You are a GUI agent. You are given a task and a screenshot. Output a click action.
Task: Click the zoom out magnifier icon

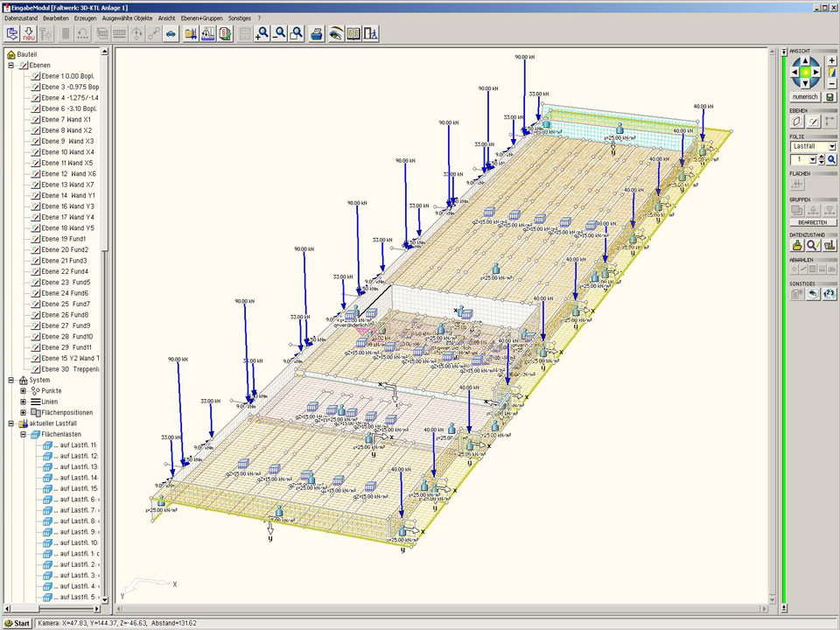tap(280, 34)
